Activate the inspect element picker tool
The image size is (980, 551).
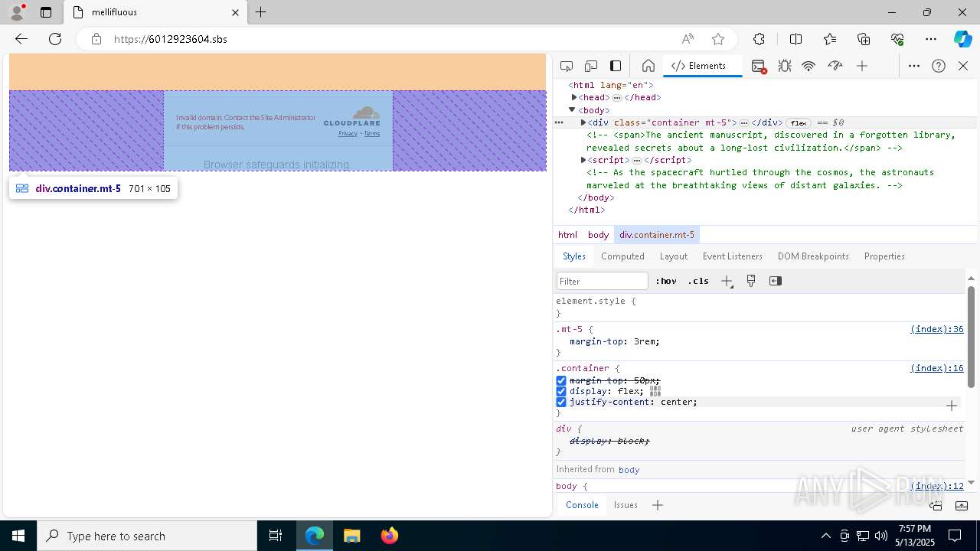coord(567,66)
